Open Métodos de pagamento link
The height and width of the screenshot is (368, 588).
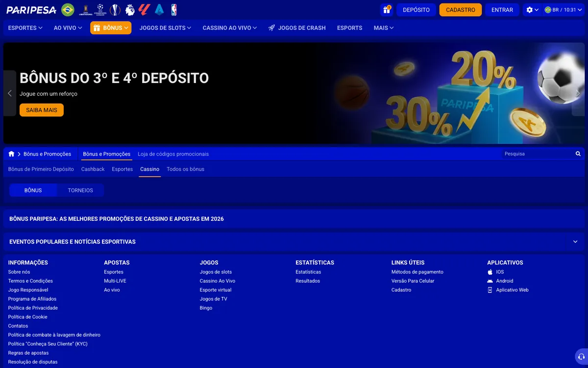[x=417, y=272]
